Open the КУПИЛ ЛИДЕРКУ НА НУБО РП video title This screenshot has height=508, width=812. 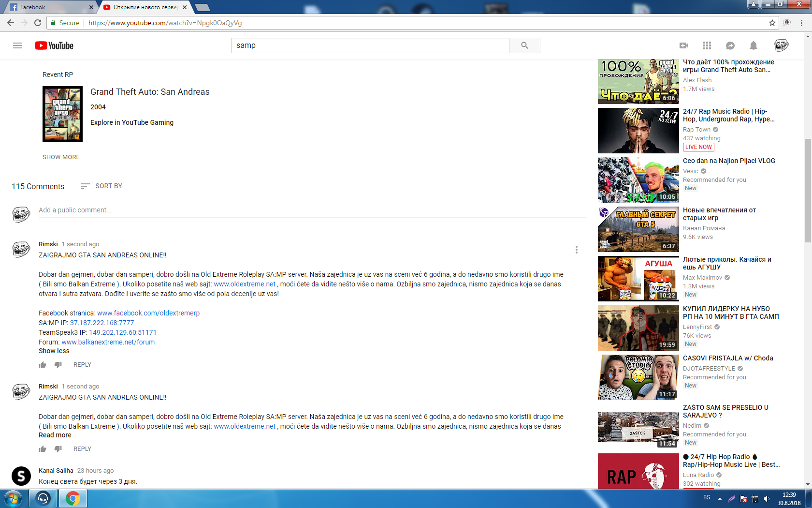pos(731,313)
